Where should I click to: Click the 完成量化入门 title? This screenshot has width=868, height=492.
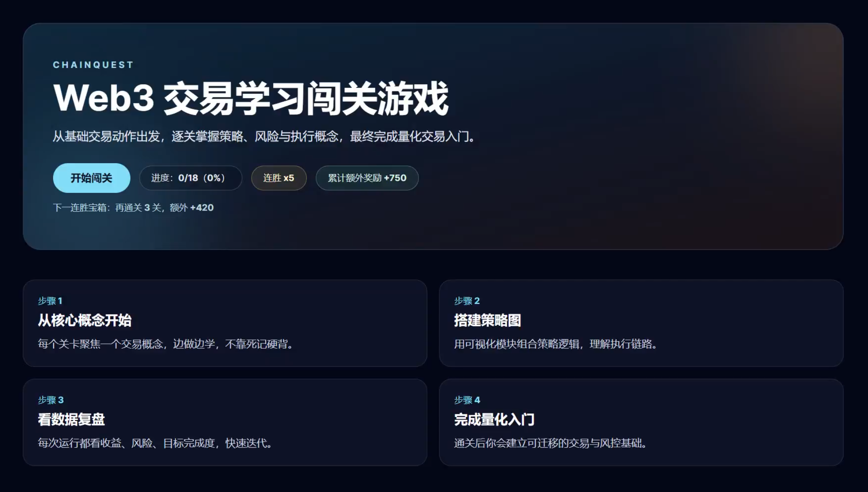(494, 420)
